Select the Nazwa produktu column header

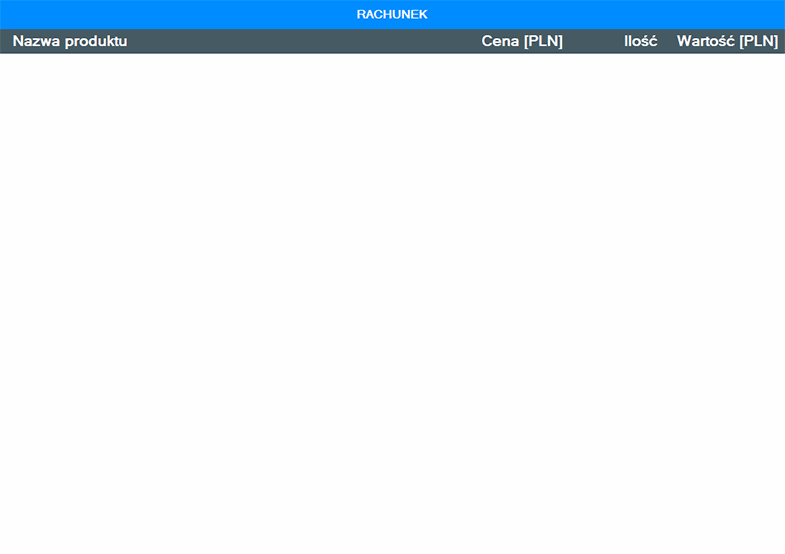[x=70, y=41]
